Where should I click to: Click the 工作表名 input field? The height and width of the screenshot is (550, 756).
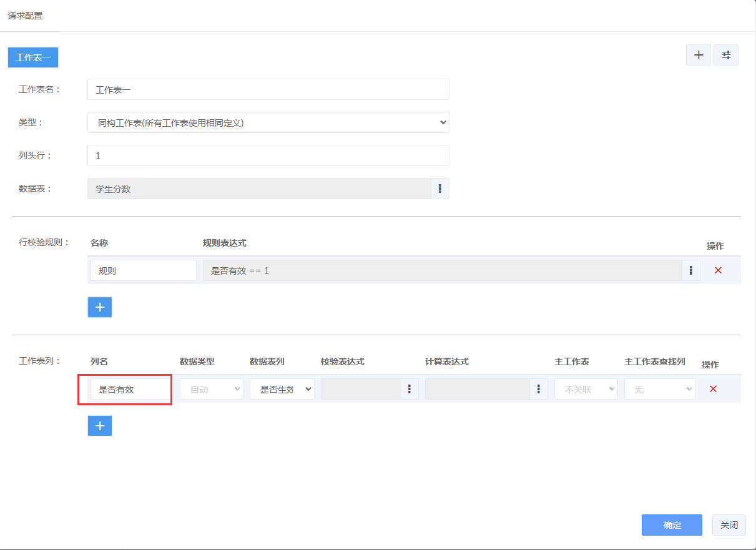click(x=268, y=89)
